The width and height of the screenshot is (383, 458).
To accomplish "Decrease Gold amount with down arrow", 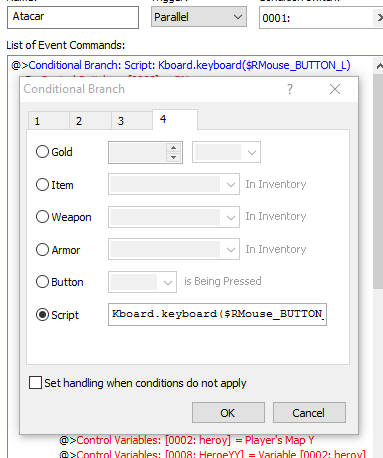I will pos(173,157).
